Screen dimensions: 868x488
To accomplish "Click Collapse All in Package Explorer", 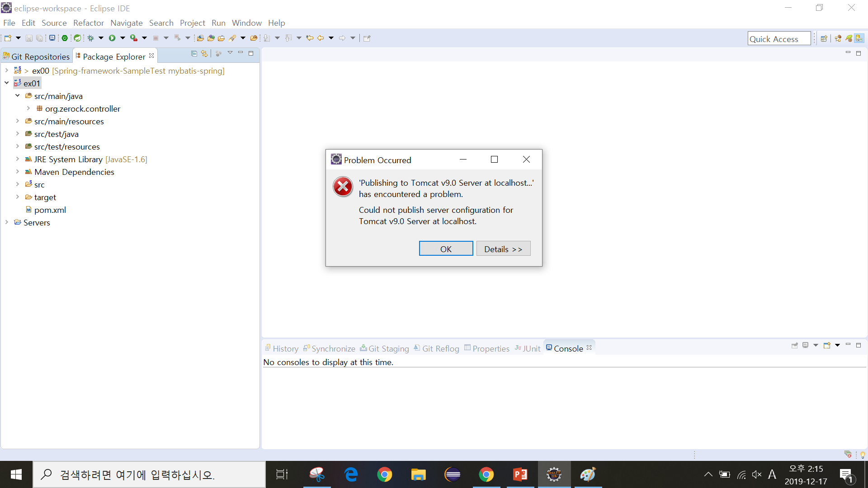I will [x=194, y=53].
